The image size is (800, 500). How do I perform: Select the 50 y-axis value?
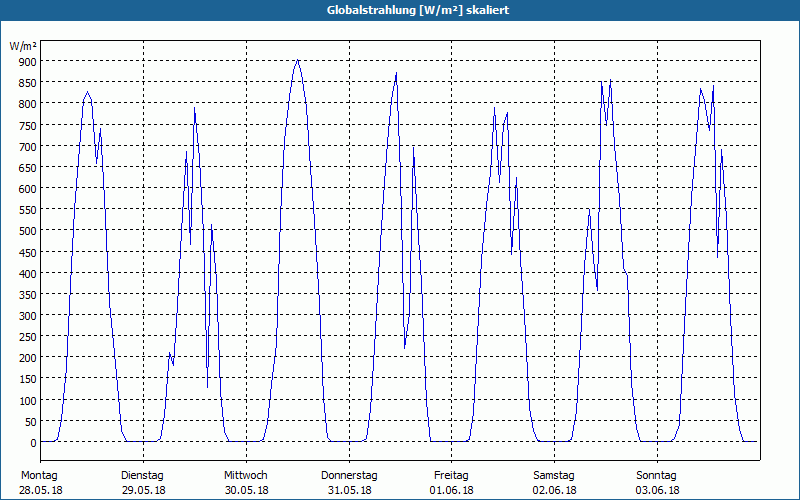click(x=30, y=422)
